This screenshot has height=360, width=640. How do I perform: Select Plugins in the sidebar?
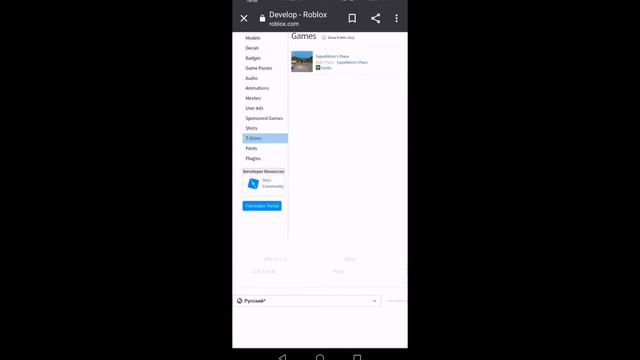253,158
